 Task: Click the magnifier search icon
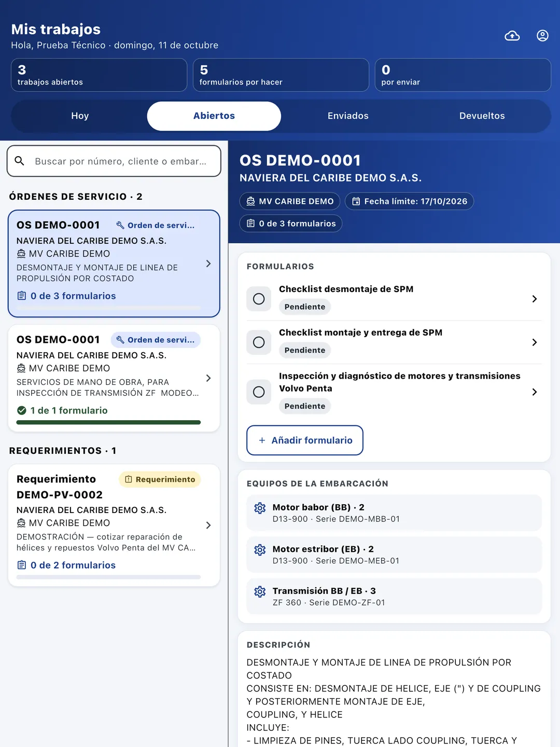pos(20,161)
